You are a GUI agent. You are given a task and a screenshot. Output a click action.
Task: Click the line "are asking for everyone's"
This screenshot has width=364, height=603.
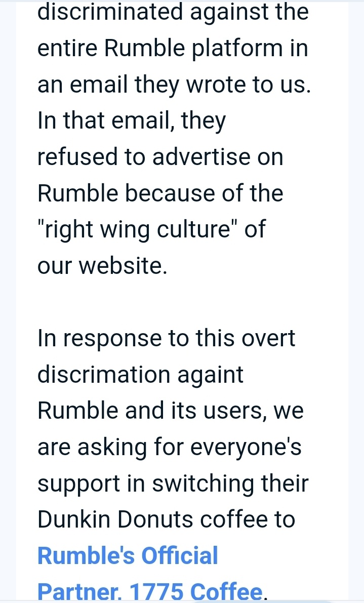pyautogui.click(x=169, y=448)
